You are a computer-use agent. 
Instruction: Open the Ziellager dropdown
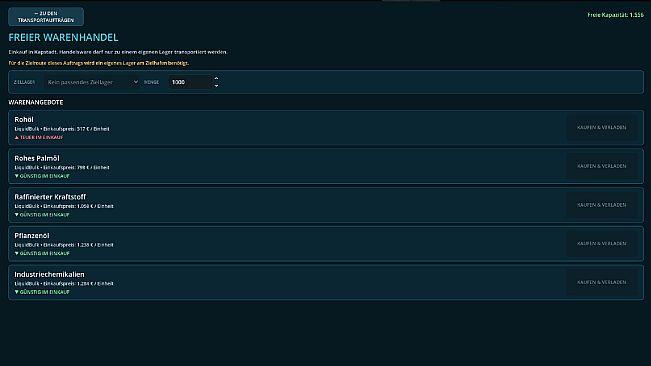pyautogui.click(x=92, y=82)
